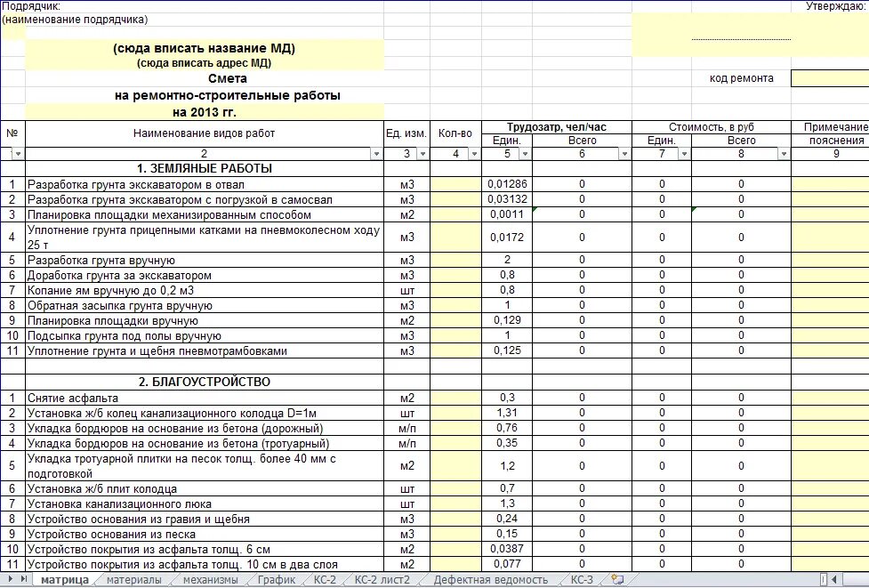The width and height of the screenshot is (869, 588).
Task: Select the сюда вписать адрес МД cell
Action: coord(205,63)
